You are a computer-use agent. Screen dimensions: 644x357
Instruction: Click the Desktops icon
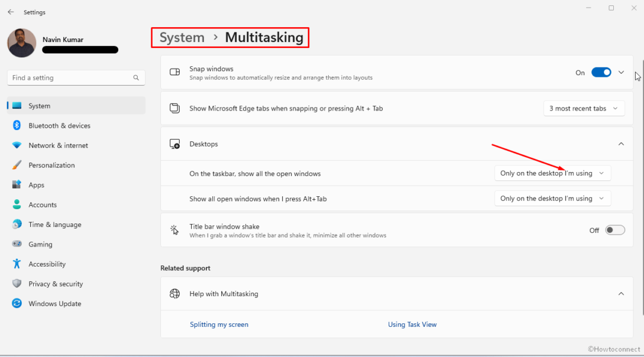[174, 144]
